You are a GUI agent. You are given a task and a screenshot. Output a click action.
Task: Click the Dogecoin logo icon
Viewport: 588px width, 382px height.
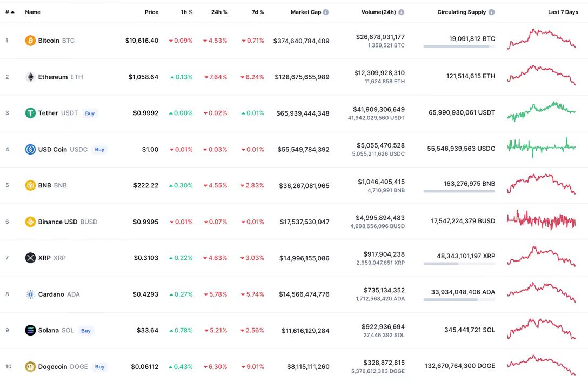(30, 367)
